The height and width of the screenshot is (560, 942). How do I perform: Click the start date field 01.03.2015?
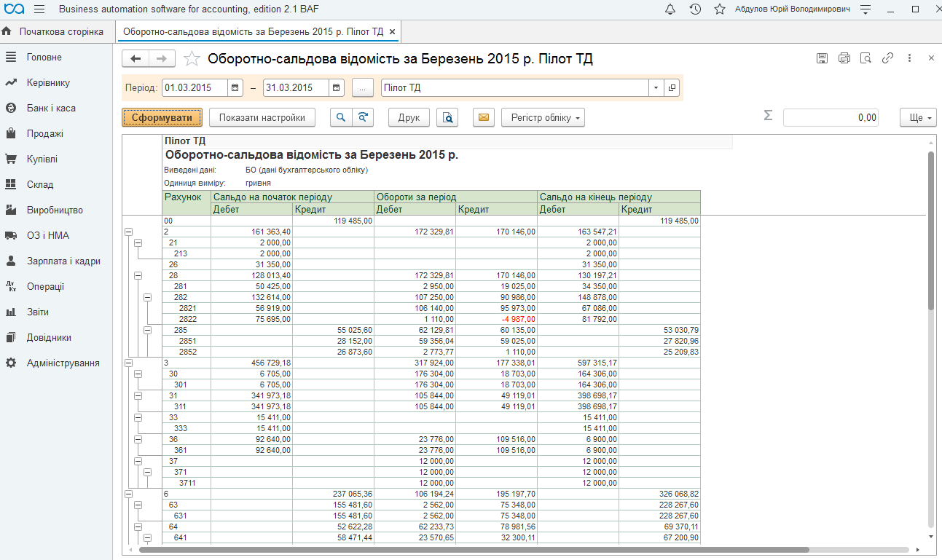click(x=195, y=88)
